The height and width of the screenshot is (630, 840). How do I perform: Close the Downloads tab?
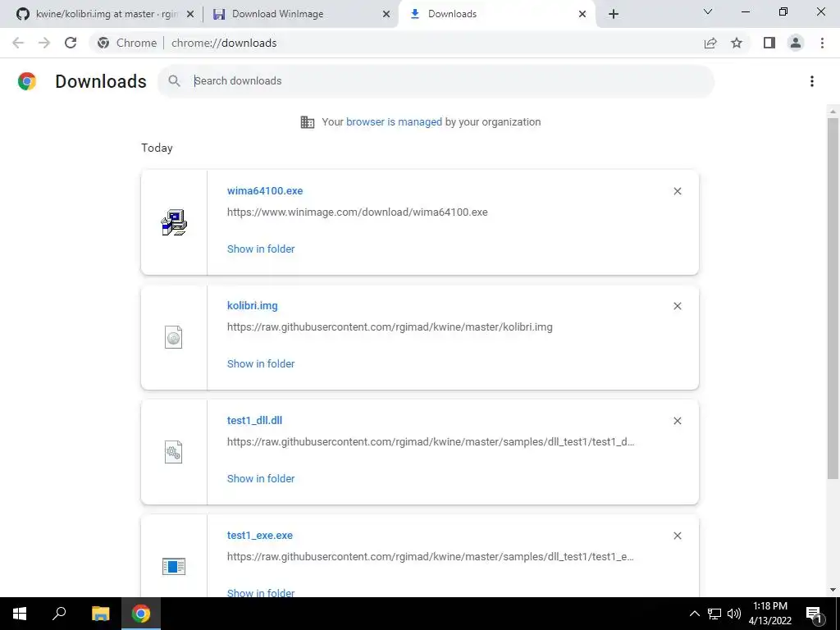coord(582,14)
